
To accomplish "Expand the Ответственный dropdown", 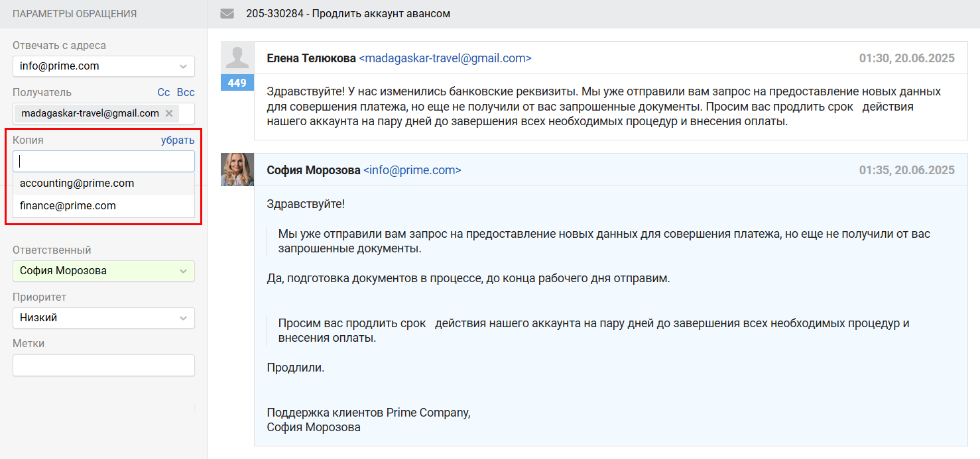I will click(103, 270).
